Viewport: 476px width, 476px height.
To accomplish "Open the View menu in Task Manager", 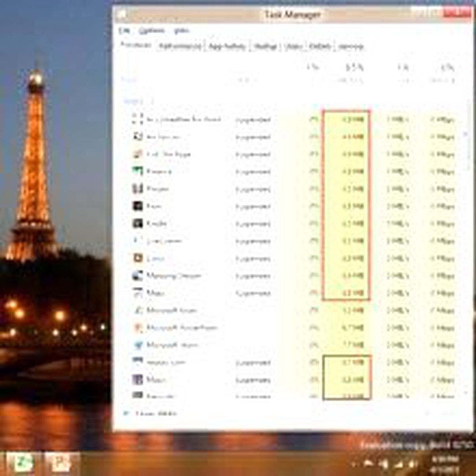I will tap(181, 31).
